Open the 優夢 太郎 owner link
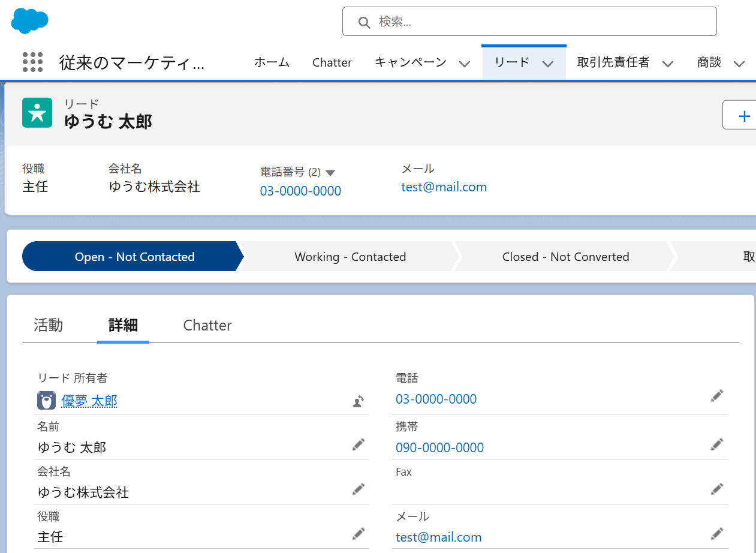Screen dimensions: 756x553 pyautogui.click(x=89, y=401)
